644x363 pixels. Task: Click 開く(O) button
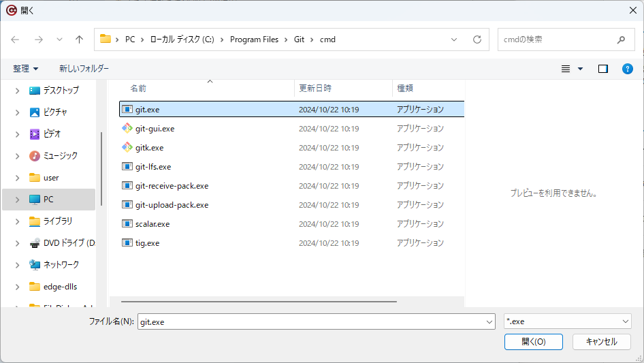coord(534,342)
